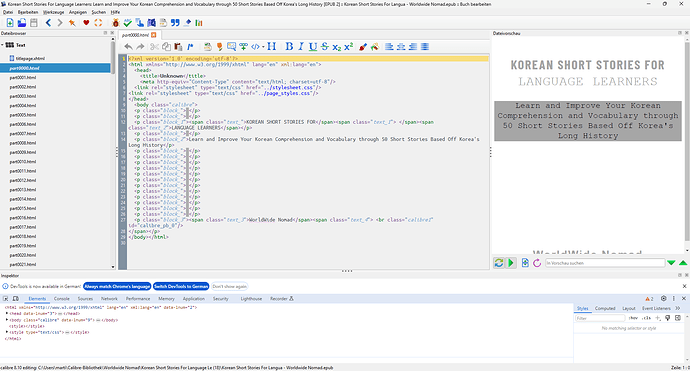Image resolution: width=690 pixels, height=371 pixels.
Task: Click the In Vorschau suchen search field
Action: pos(605,263)
